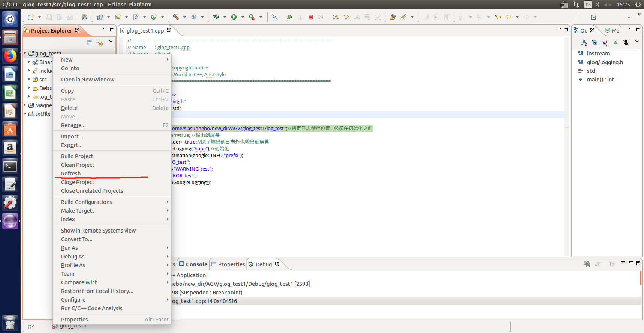Click the Step Into icon
644x333 pixels.
[335, 17]
